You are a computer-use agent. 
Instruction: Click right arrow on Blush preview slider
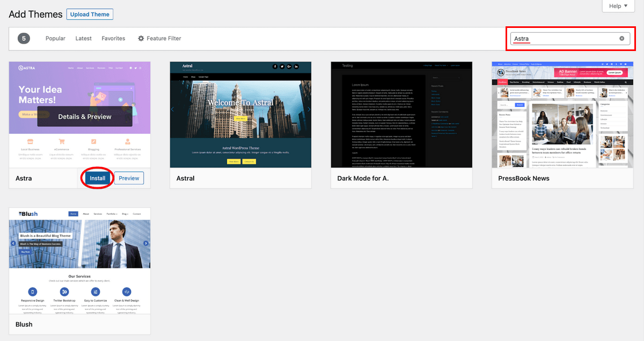tap(146, 243)
